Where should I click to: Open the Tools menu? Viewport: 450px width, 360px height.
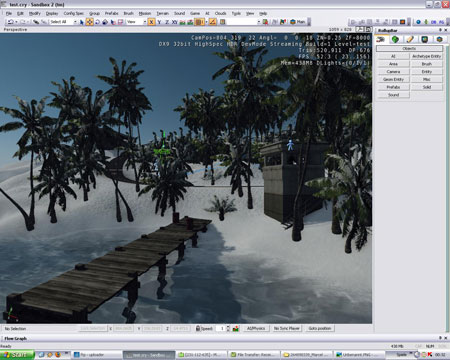pyautogui.click(x=236, y=13)
